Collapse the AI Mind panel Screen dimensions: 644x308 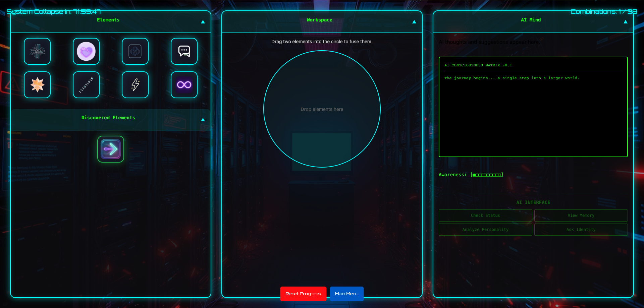[626, 22]
